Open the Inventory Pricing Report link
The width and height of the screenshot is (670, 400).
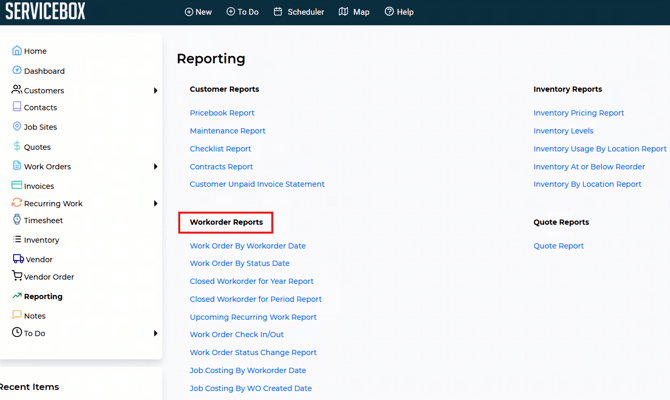(x=578, y=113)
